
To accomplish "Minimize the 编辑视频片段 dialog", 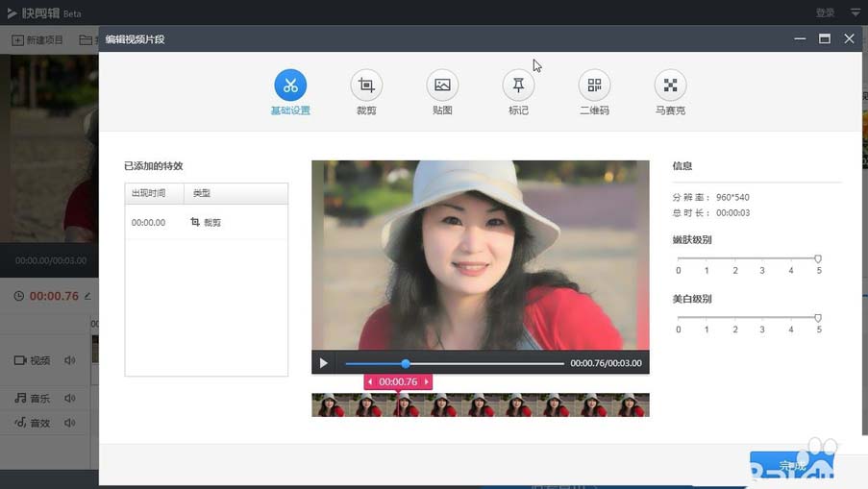I will point(800,38).
